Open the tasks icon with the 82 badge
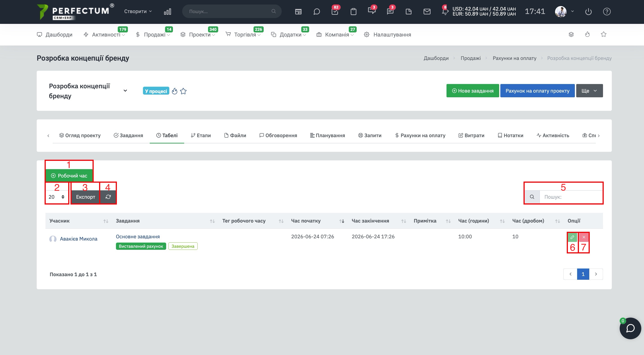The height and width of the screenshot is (355, 644). tap(335, 11)
